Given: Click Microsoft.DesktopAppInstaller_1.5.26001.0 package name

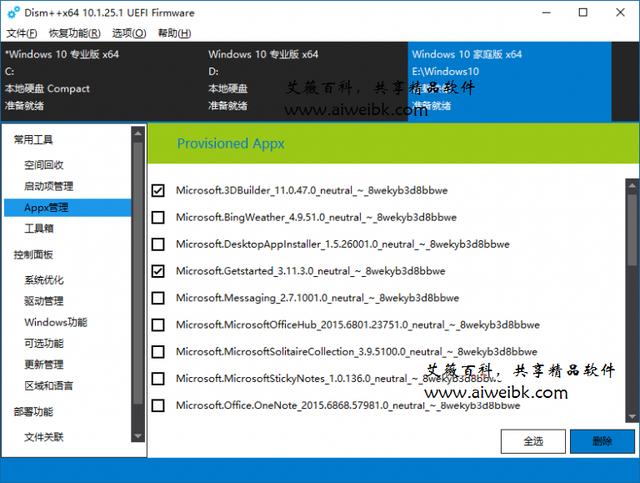Looking at the screenshot, I should pos(343,244).
